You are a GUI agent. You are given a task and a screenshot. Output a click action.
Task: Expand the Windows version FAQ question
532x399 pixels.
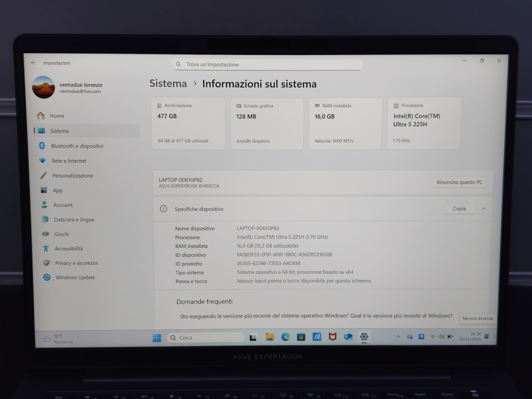pos(316,316)
